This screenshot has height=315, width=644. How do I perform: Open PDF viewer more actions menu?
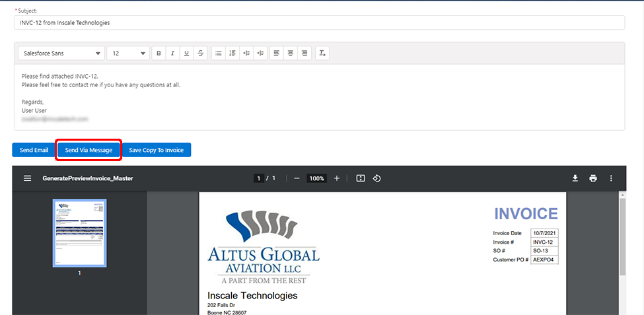pos(611,178)
